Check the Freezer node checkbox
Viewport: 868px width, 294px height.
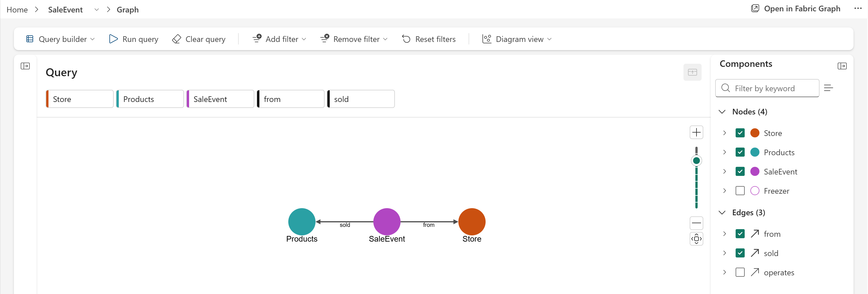coord(740,191)
